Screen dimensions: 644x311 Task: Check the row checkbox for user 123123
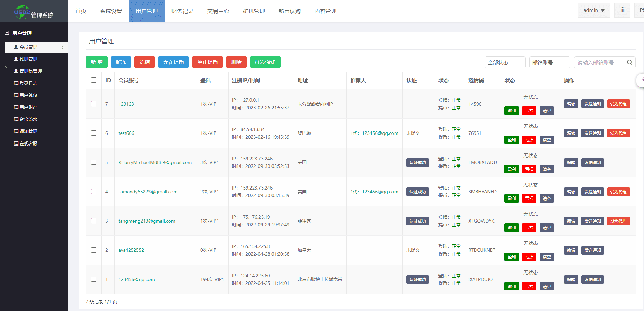click(93, 104)
